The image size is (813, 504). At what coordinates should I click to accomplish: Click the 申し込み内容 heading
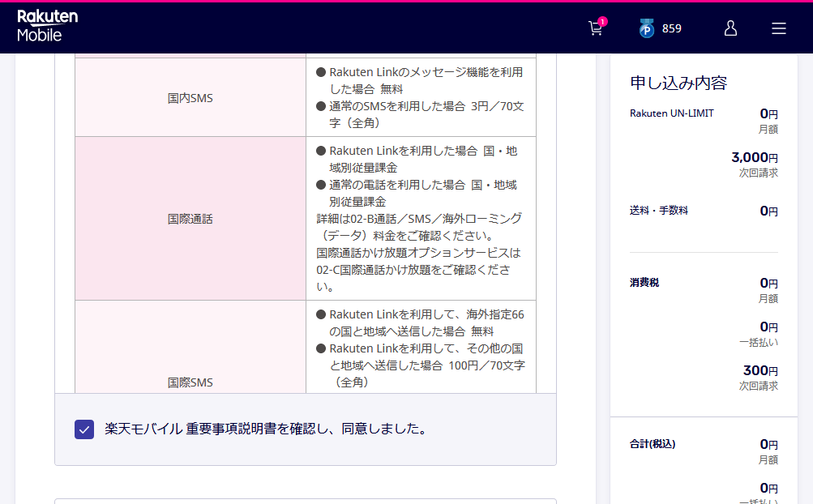pos(678,83)
